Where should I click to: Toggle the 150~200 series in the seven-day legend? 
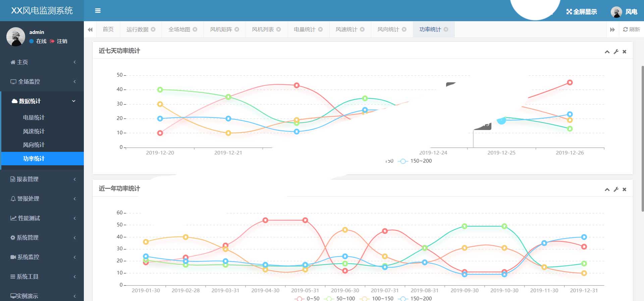click(x=415, y=161)
